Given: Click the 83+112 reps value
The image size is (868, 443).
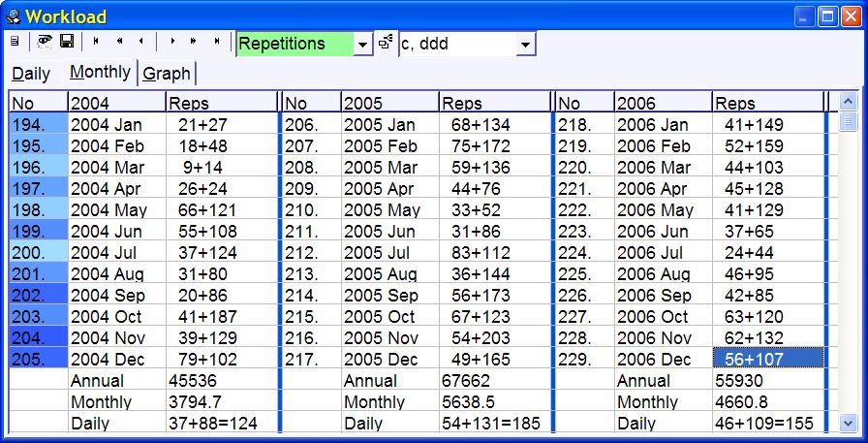Looking at the screenshot, I should (495, 252).
